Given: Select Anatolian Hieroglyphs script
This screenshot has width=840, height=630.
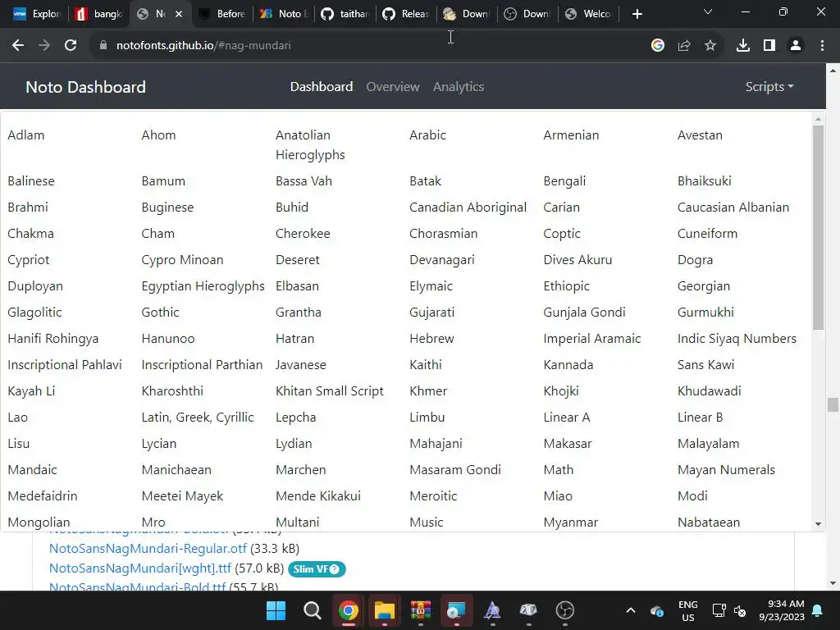Looking at the screenshot, I should (x=310, y=144).
